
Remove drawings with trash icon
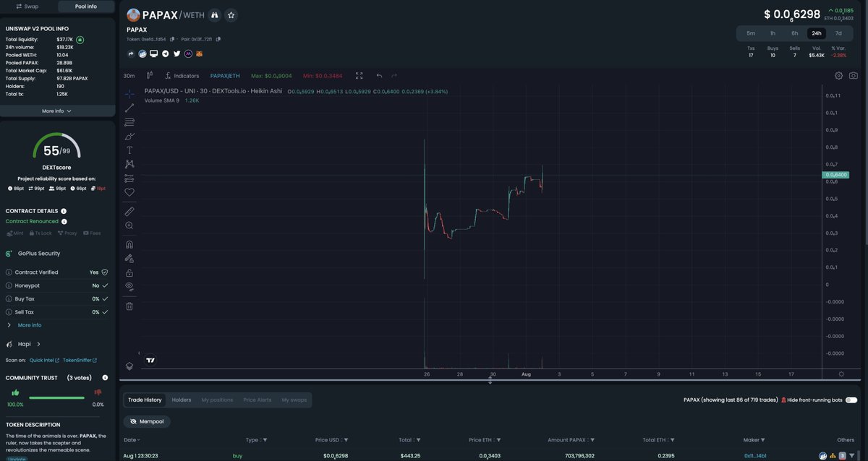click(129, 306)
